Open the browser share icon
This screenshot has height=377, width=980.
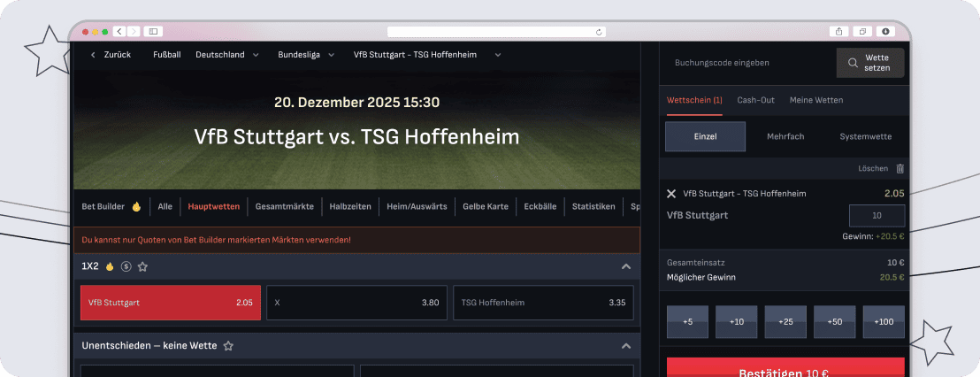click(x=838, y=31)
